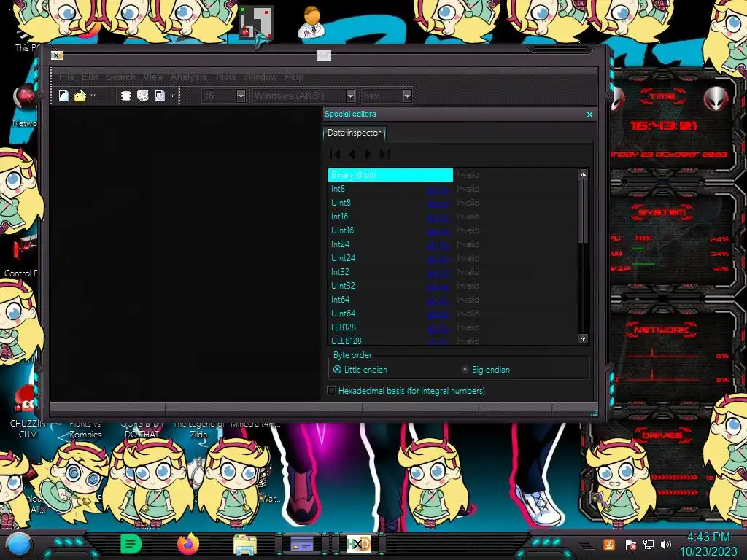This screenshot has width=747, height=560.
Task: Click the HxD title bar app icon
Action: [57, 55]
